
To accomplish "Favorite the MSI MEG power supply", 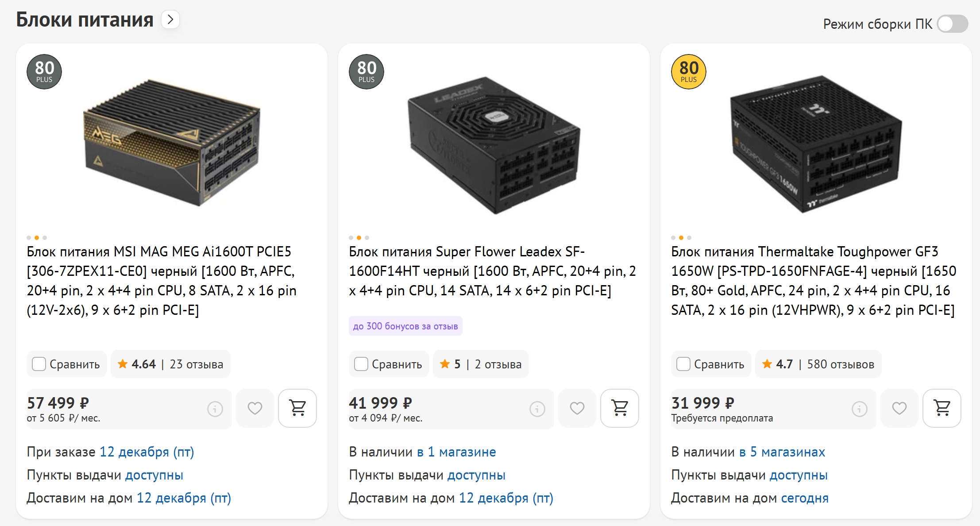I will 255,408.
